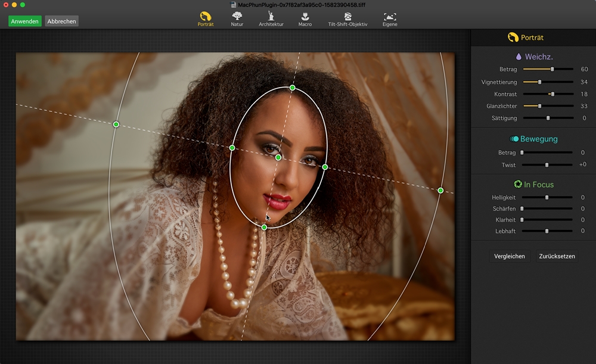Select the Porträt preset icon in toolbar
This screenshot has width=596, height=364.
click(x=206, y=16)
